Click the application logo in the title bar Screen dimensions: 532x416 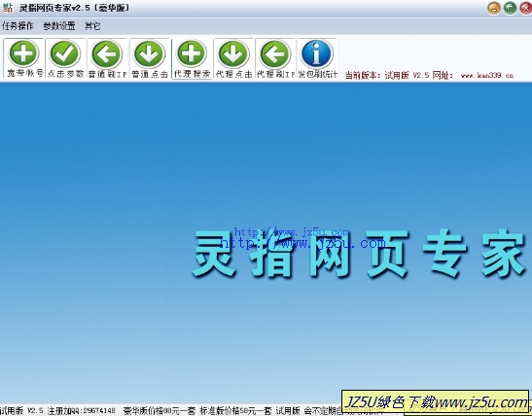point(8,8)
